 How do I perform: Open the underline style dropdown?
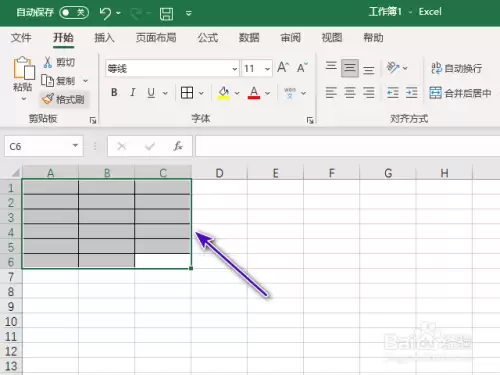[165, 93]
